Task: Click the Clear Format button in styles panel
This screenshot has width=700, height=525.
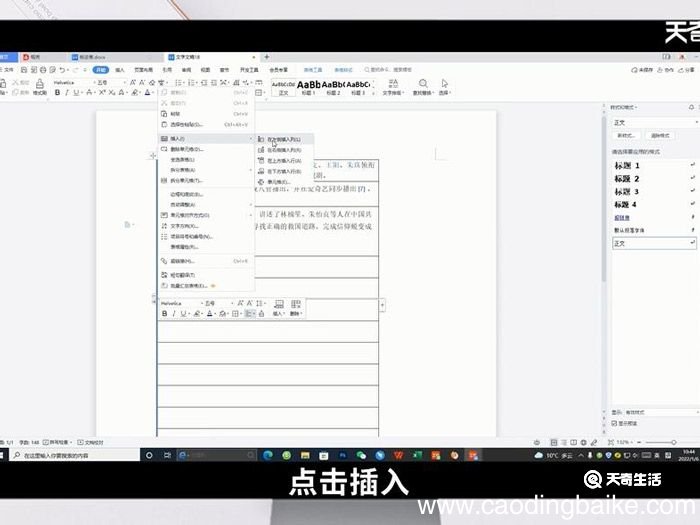Action: tap(660, 136)
